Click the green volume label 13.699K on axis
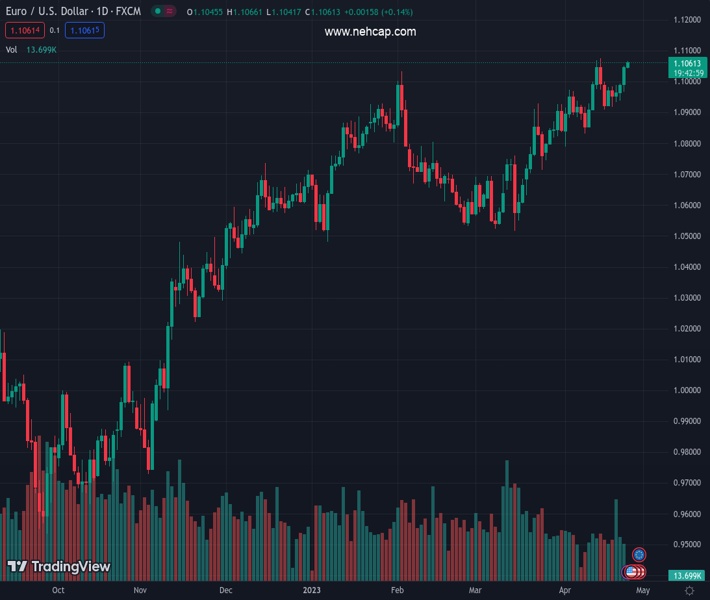The image size is (710, 600). pyautogui.click(x=686, y=576)
